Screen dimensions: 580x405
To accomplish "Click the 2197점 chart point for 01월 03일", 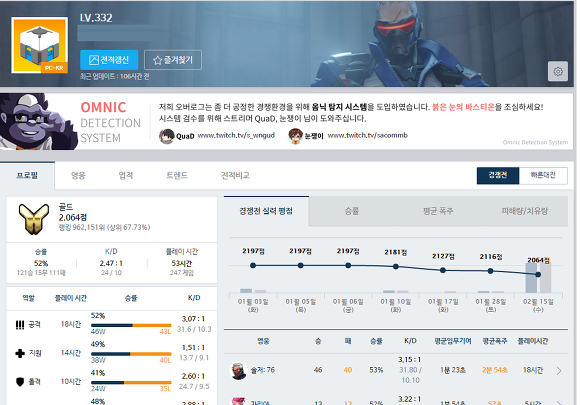I will (x=253, y=266).
